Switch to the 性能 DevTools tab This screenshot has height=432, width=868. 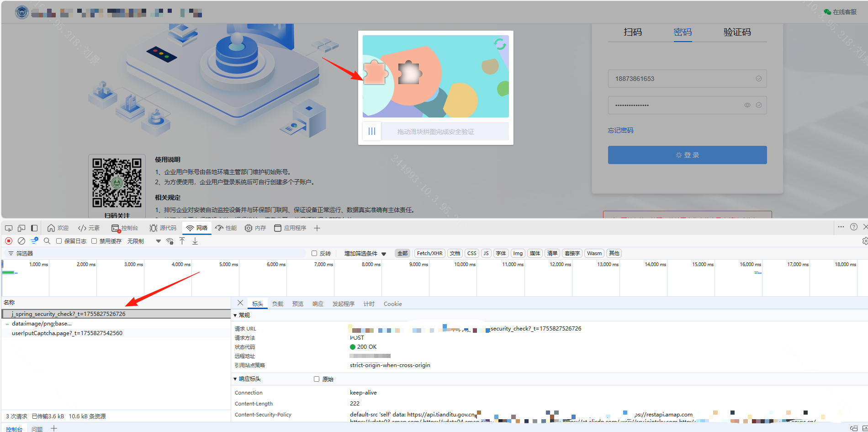226,228
